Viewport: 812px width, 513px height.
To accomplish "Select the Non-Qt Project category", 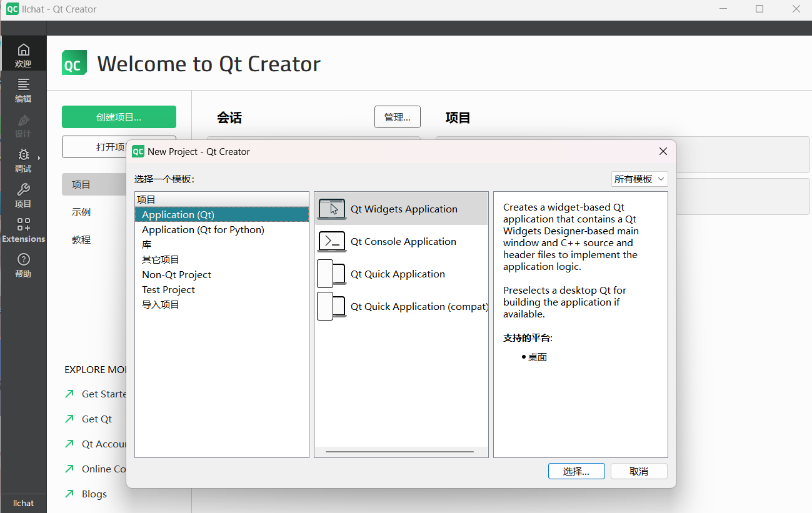I will coord(222,274).
